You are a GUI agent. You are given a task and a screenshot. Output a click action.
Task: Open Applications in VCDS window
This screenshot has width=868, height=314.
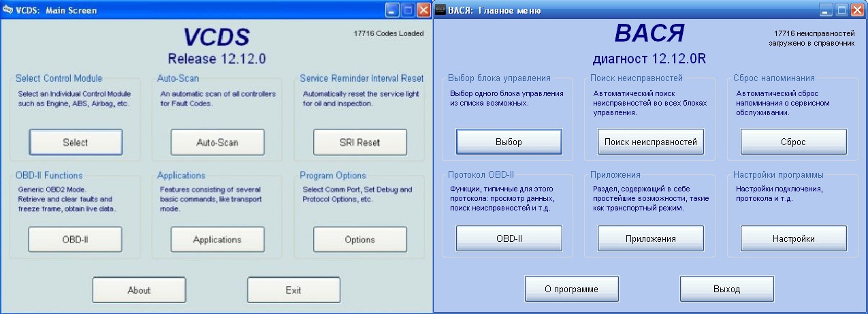(x=217, y=239)
